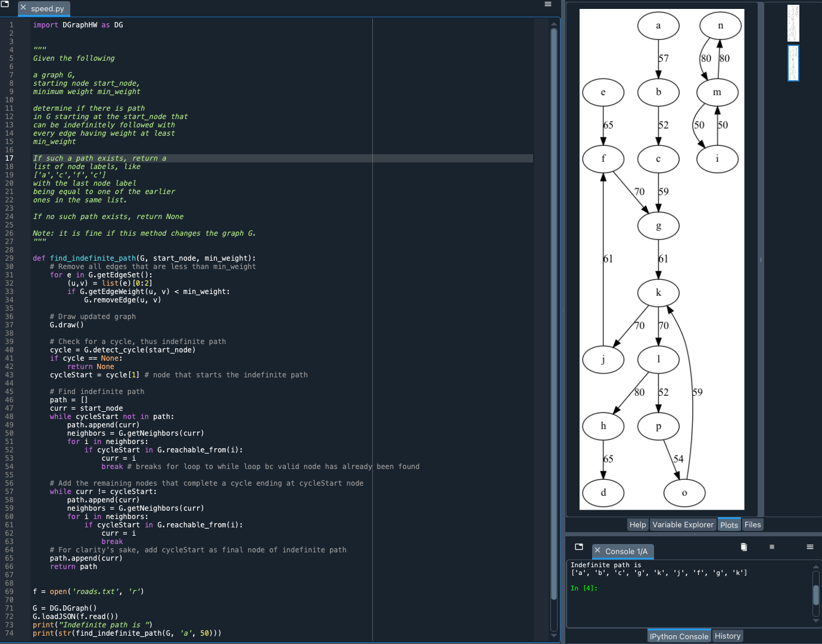Open the editor pane options menu
Image resolution: width=822 pixels, height=644 pixels.
547,4
